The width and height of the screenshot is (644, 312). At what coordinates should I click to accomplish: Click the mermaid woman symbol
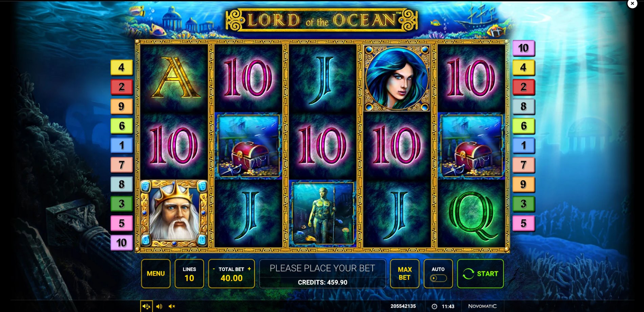[397, 78]
